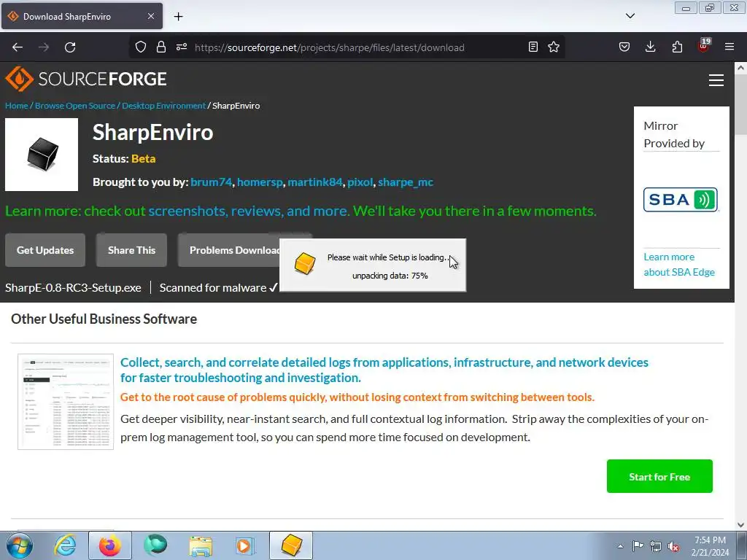Click the SBA mirror logo

(x=681, y=200)
